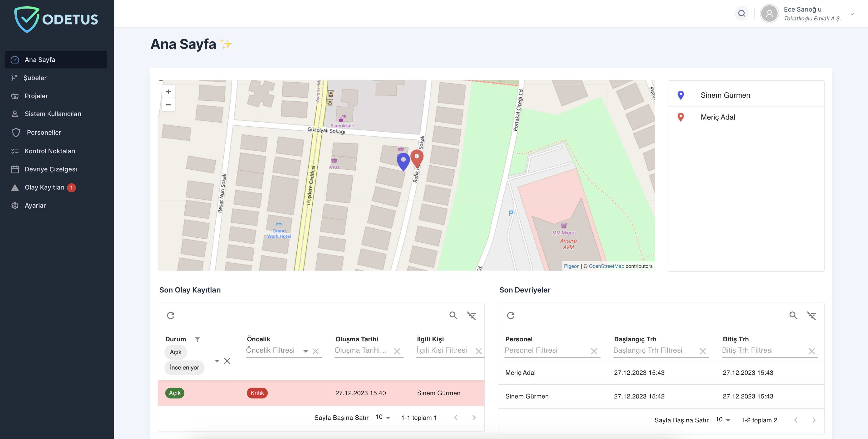Viewport: 868px width, 439px height.
Task: Toggle filter row icon in Son Devriyeler table
Action: tap(811, 315)
